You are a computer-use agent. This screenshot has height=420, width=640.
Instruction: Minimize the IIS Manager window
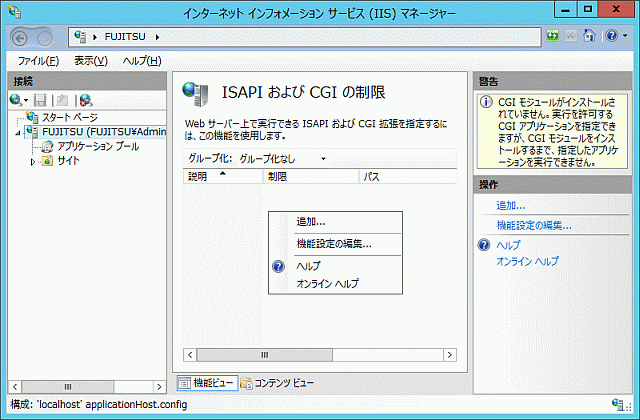pos(565,9)
